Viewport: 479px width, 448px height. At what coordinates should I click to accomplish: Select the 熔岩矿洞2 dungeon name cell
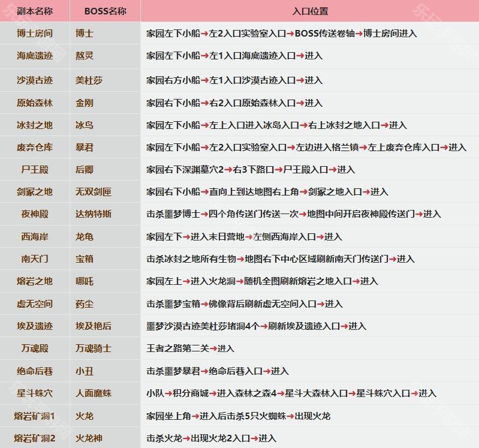pos(35,438)
